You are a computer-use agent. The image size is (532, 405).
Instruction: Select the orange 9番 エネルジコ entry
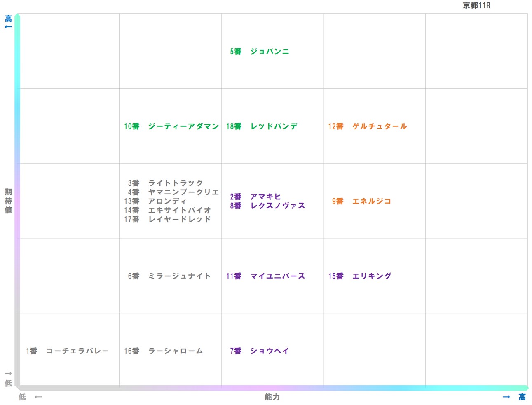(x=361, y=201)
